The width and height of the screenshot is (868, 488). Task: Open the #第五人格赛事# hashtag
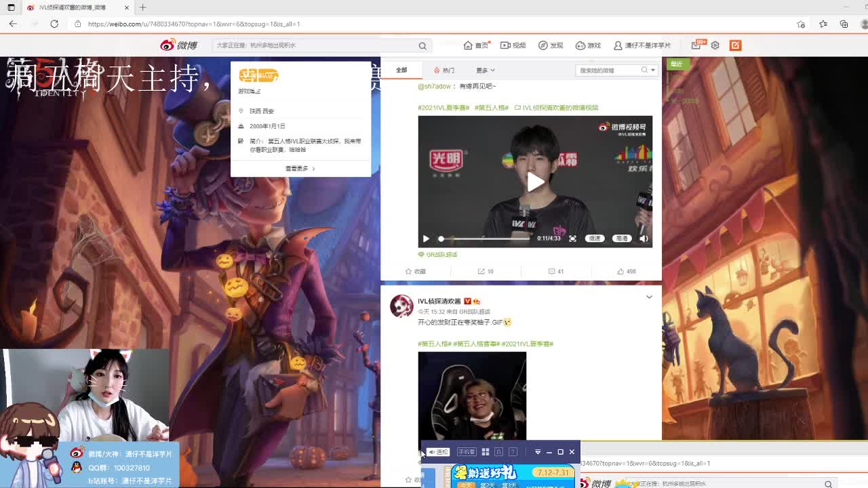(x=476, y=344)
